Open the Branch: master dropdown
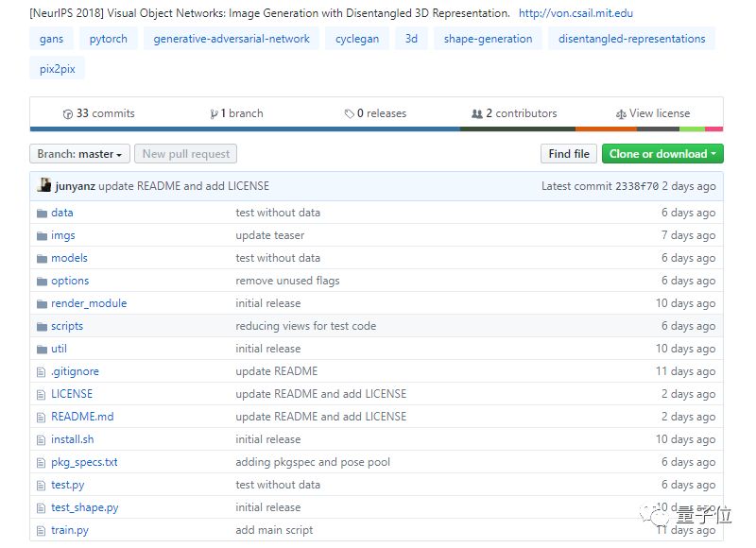The width and height of the screenshot is (756, 548). tap(80, 154)
